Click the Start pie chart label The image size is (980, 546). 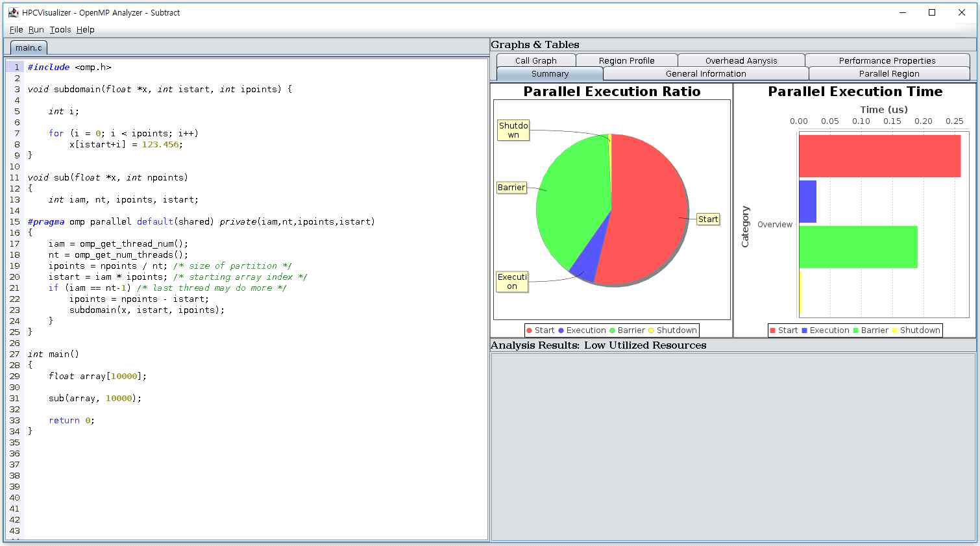(708, 219)
